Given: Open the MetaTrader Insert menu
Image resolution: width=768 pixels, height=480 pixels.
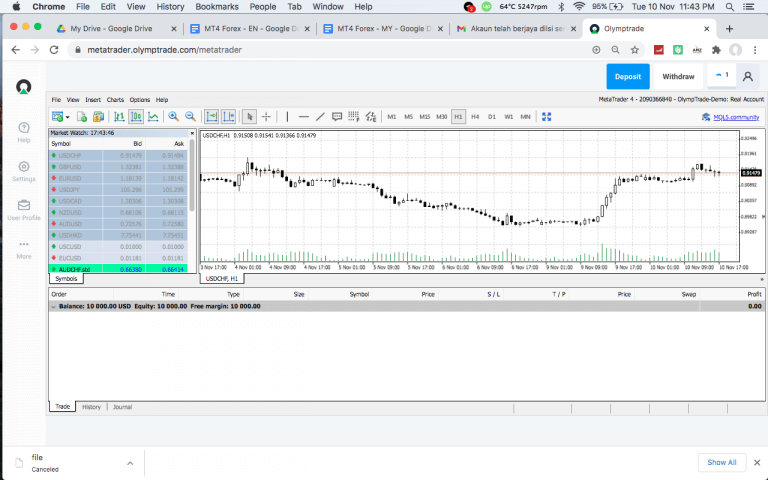Looking at the screenshot, I should point(93,99).
